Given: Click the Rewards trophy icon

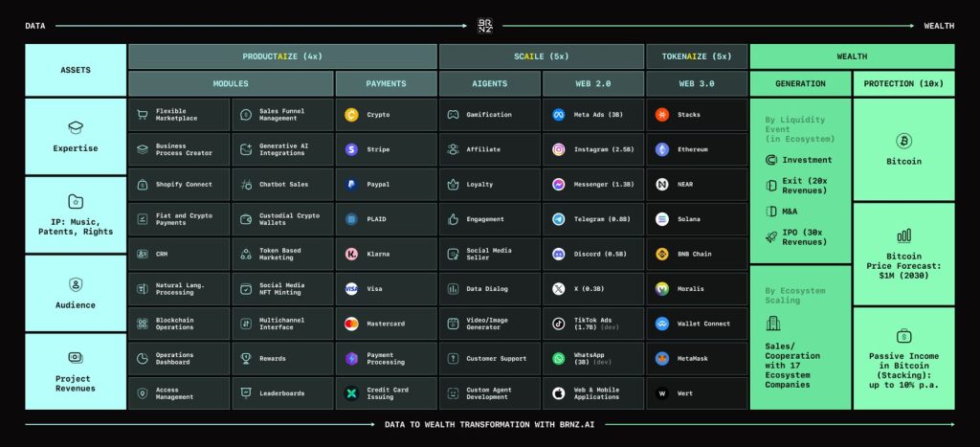Looking at the screenshot, I should pos(246,358).
